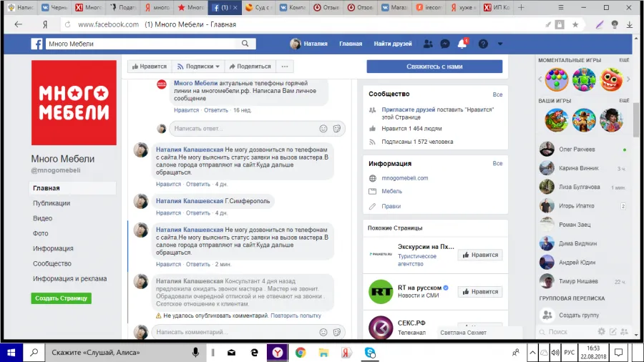Click the search magnifier in Facebook search bar

[x=245, y=44]
